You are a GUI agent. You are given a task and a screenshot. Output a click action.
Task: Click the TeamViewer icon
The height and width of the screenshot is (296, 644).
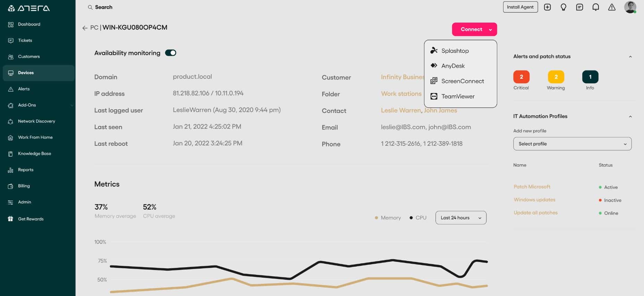(x=434, y=96)
